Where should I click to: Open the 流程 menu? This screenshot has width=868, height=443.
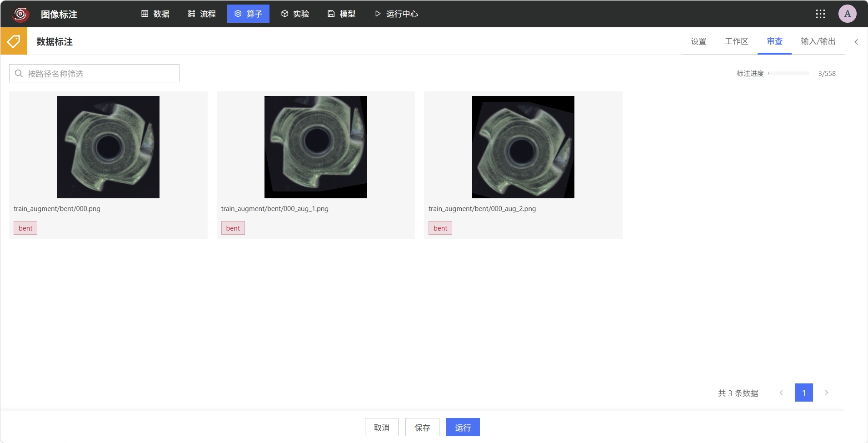tap(202, 14)
